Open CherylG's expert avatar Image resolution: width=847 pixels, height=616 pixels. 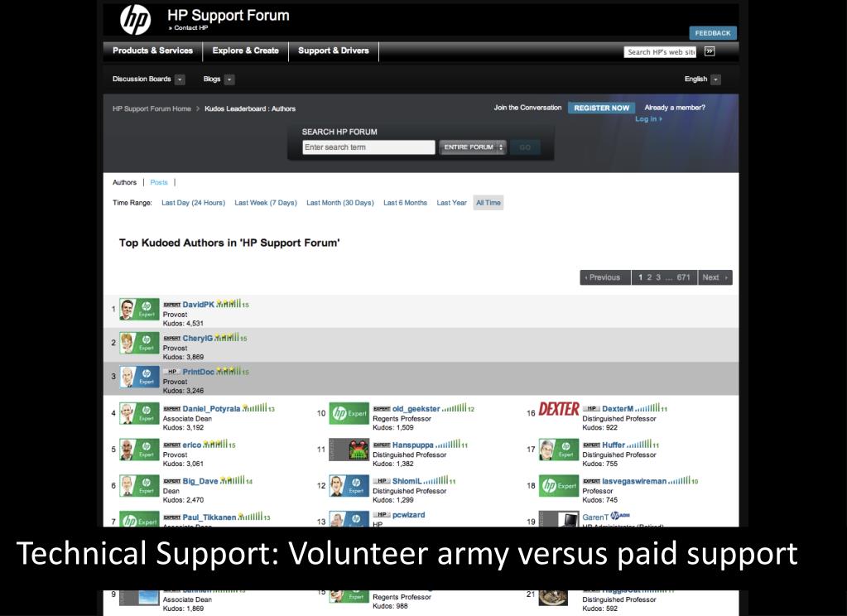click(x=139, y=343)
